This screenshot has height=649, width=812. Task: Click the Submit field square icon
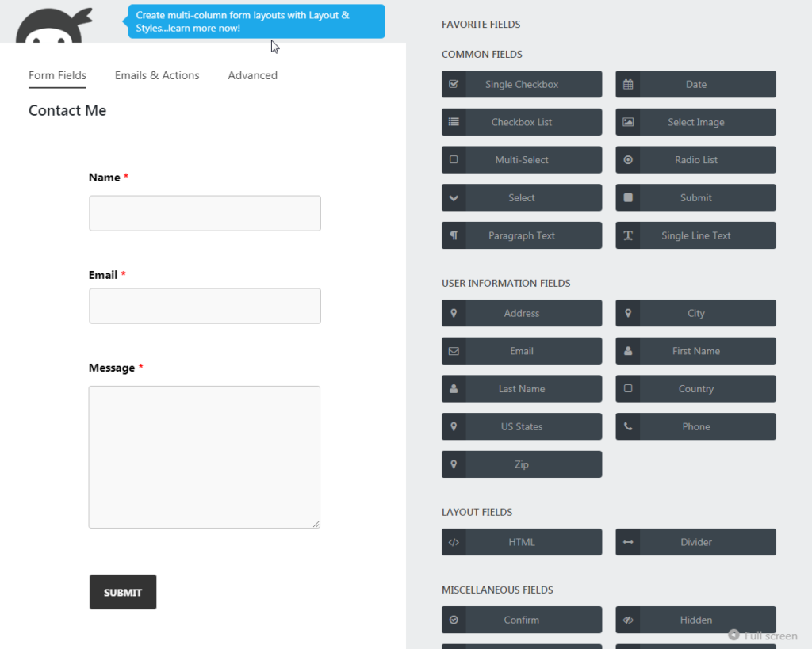628,197
